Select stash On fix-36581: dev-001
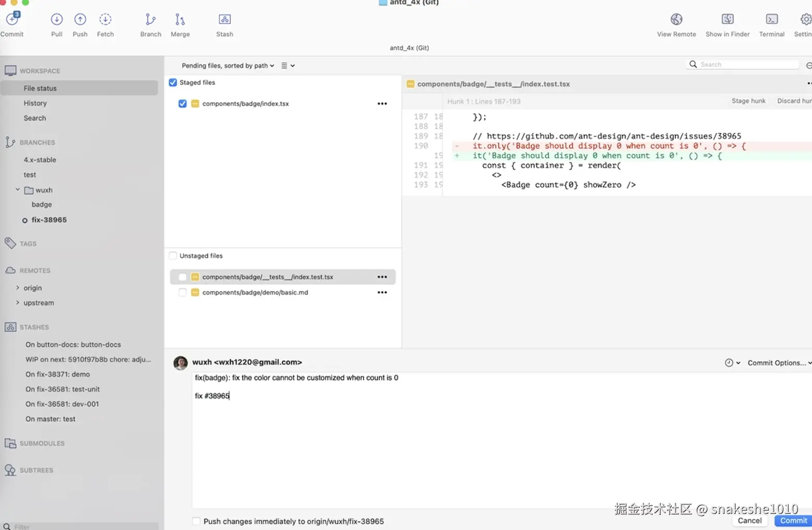The width and height of the screenshot is (812, 530). pyautogui.click(x=62, y=404)
